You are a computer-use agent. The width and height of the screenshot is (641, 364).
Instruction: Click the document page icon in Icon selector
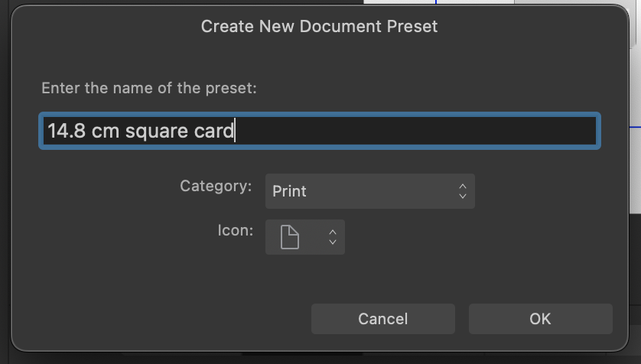click(x=289, y=237)
